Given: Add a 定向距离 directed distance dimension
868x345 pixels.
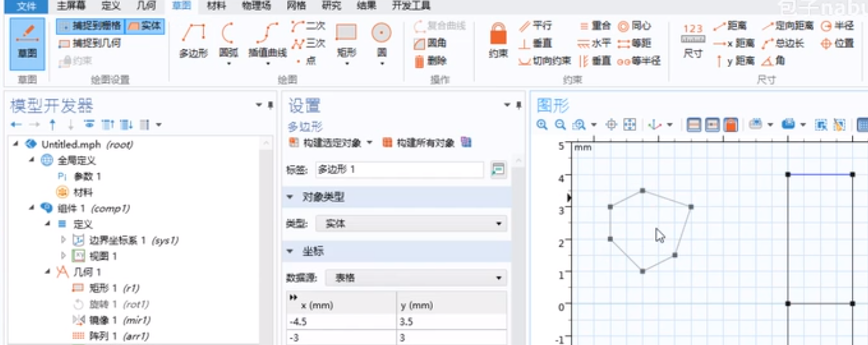Looking at the screenshot, I should [x=788, y=25].
